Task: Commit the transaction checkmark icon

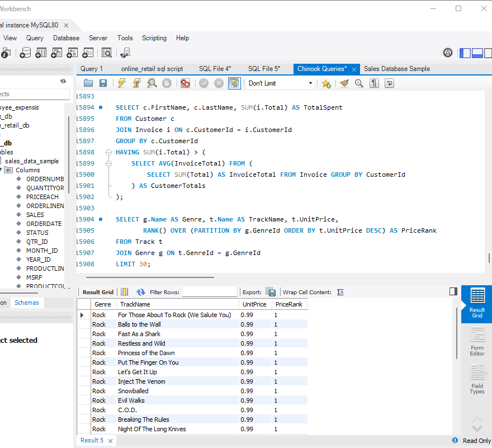Action: pyautogui.click(x=204, y=83)
